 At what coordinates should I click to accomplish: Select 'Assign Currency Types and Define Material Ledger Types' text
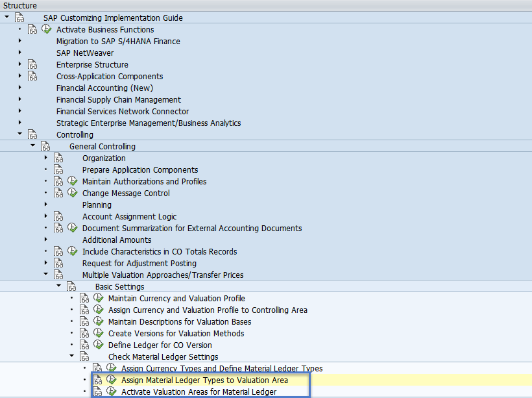222,368
